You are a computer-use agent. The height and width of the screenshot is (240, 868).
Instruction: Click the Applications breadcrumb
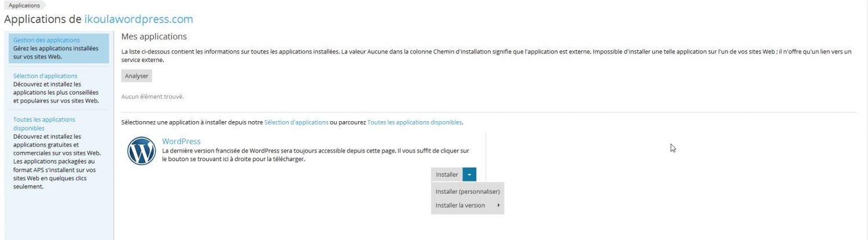[24, 5]
